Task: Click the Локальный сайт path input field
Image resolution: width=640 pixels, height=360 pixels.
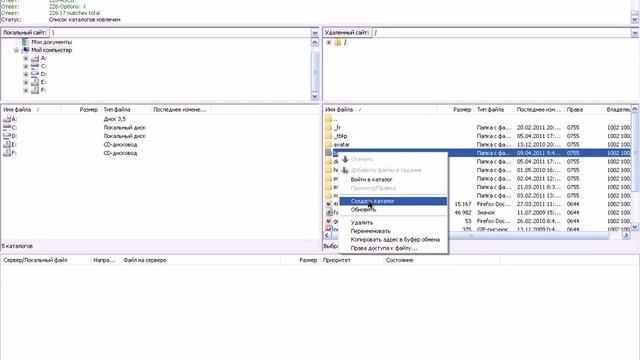Action: point(180,33)
